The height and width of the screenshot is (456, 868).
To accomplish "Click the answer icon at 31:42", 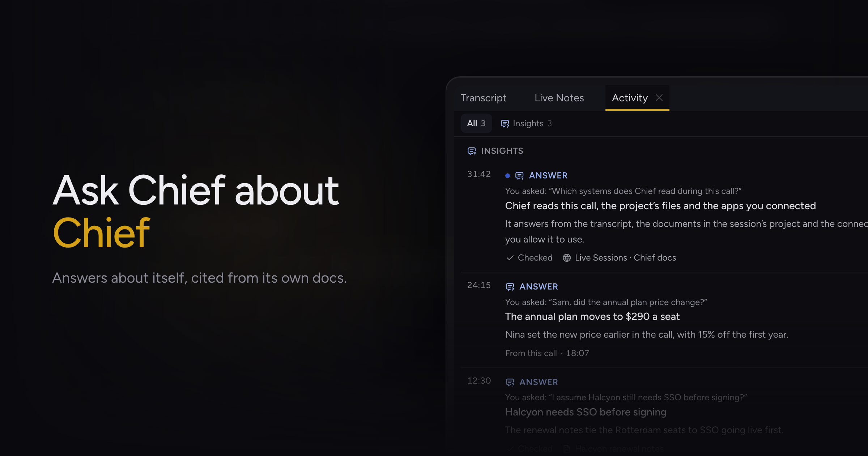I will (x=519, y=176).
